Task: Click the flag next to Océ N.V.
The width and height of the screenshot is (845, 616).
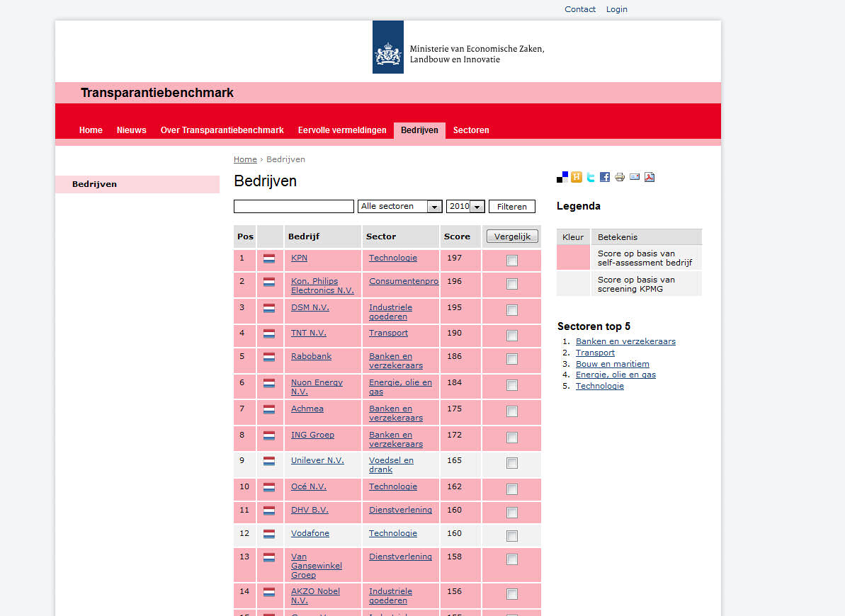Action: point(269,488)
